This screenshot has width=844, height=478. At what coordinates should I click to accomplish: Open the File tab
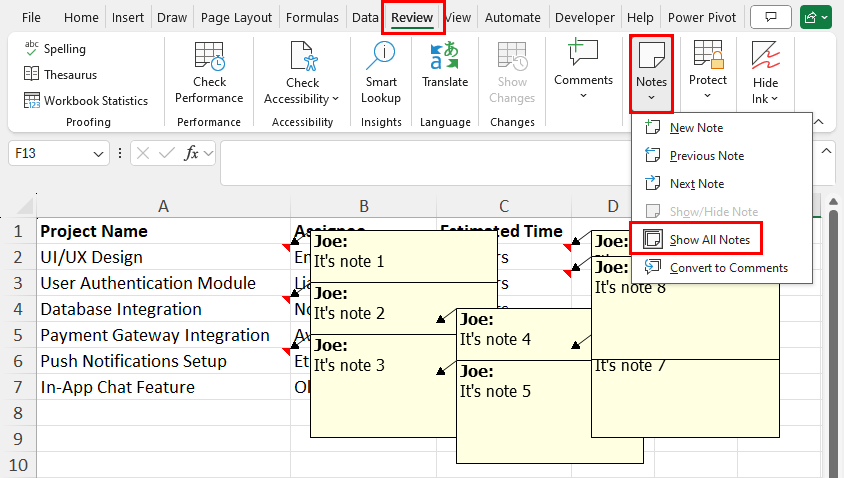[31, 18]
